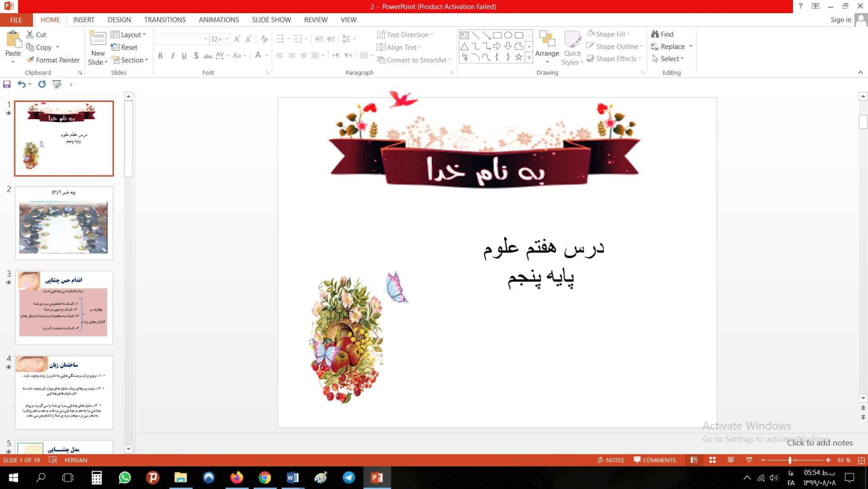Open the Section dropdown menu
This screenshot has width=868, height=489.
click(x=130, y=60)
